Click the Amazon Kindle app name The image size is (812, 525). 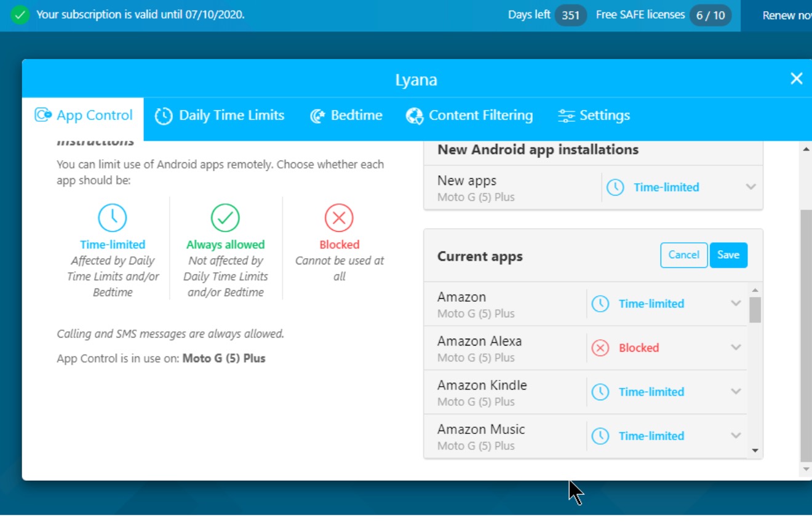tap(482, 385)
